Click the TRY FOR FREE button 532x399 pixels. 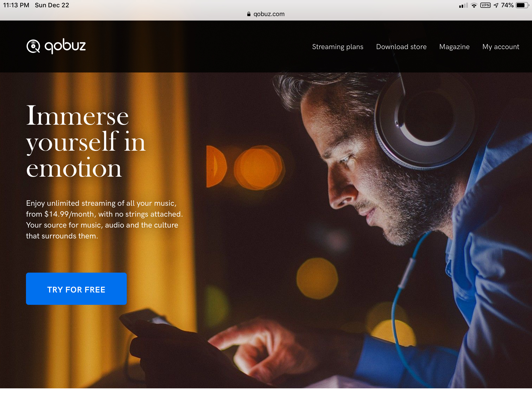(x=76, y=289)
